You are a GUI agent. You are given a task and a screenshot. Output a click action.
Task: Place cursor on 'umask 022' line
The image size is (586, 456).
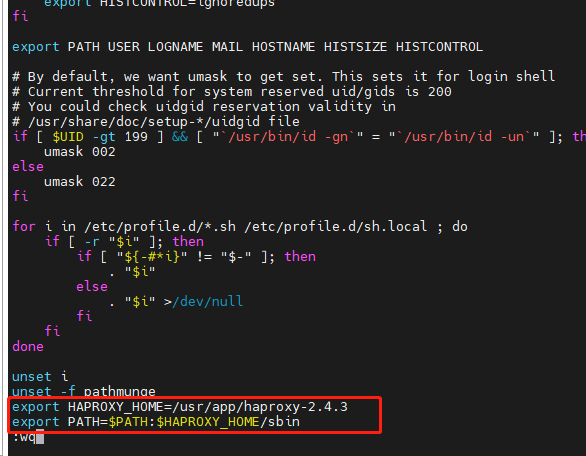point(80,182)
